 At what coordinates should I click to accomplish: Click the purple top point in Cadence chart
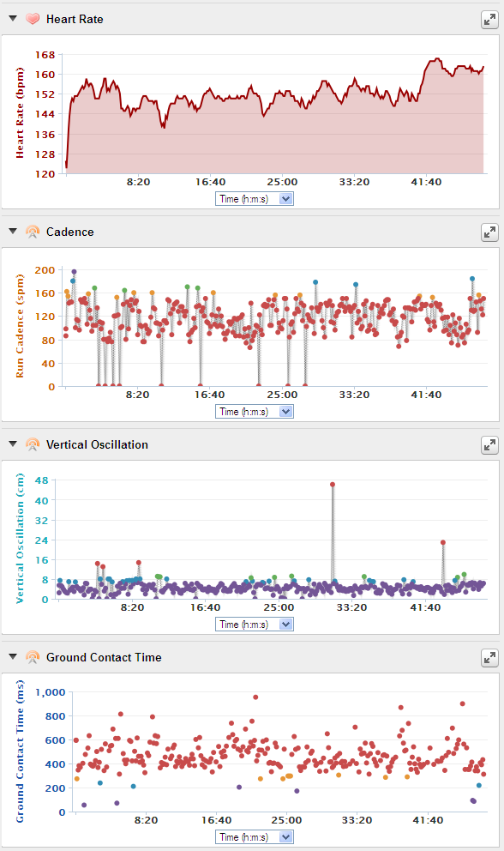point(74,271)
